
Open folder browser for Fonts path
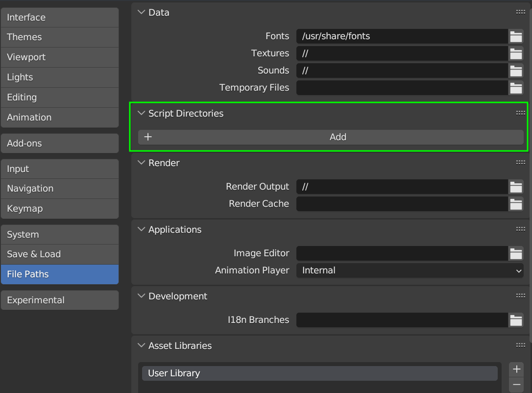(x=516, y=36)
